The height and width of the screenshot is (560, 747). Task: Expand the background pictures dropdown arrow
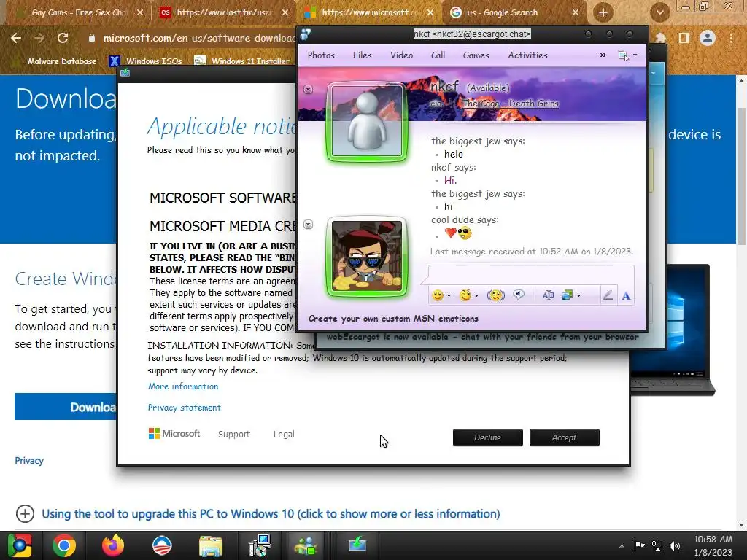click(x=578, y=296)
